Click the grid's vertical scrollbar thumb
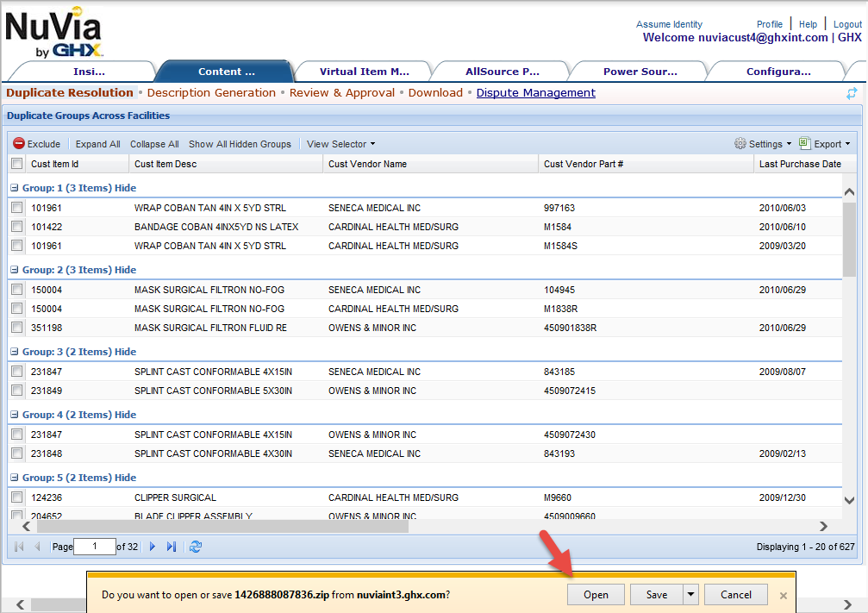 (849, 239)
